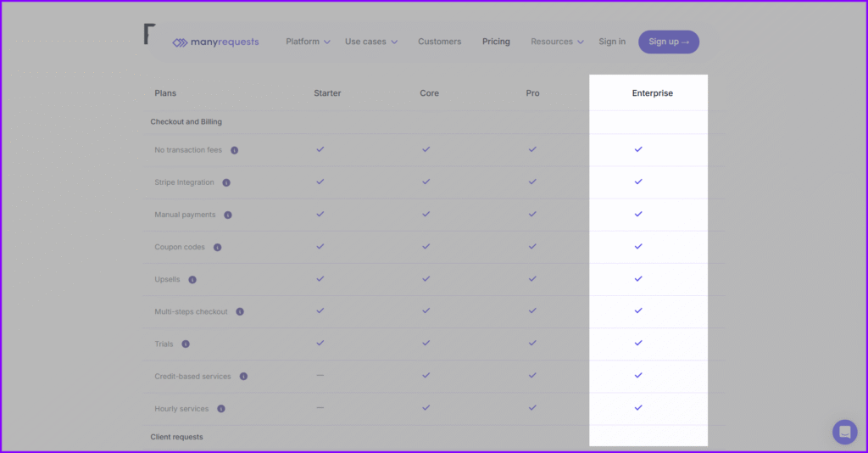The width and height of the screenshot is (868, 453).
Task: Expand the Use cases dropdown menu
Action: coord(370,42)
